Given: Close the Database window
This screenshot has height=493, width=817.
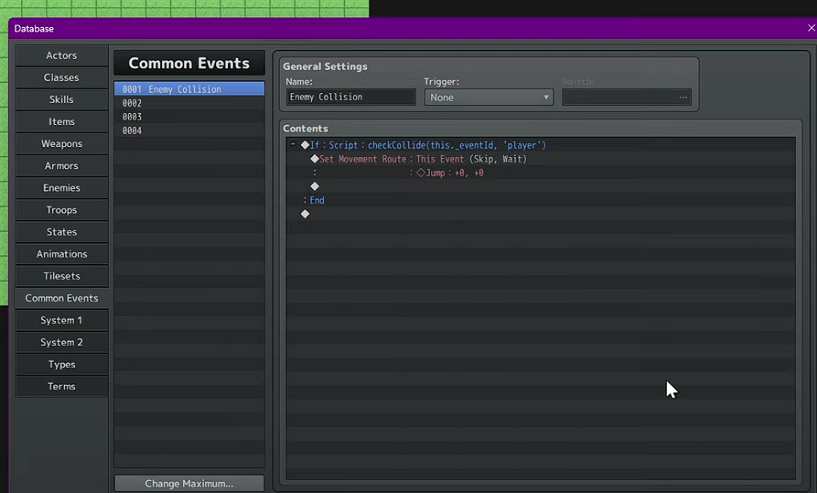Looking at the screenshot, I should [810, 29].
